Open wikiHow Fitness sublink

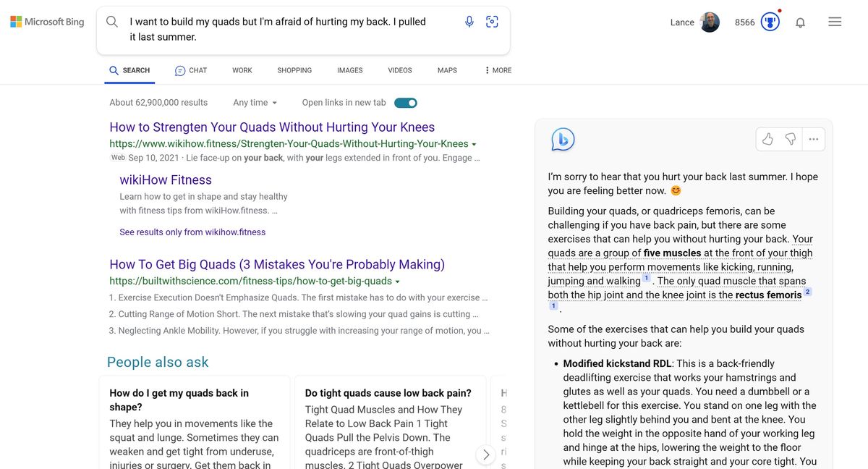(166, 180)
